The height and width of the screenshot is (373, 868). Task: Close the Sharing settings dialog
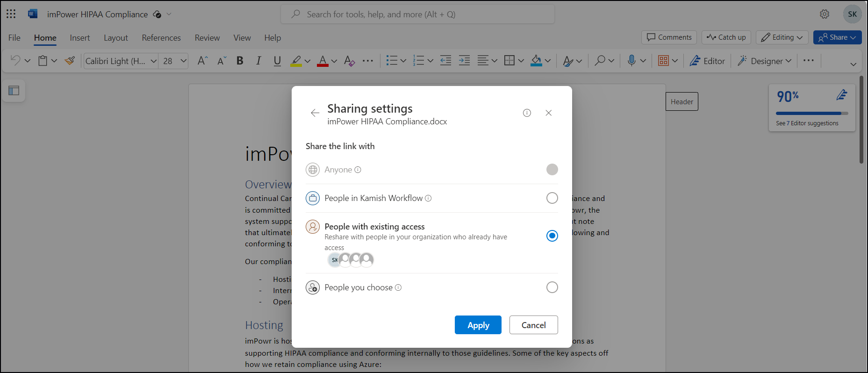549,113
